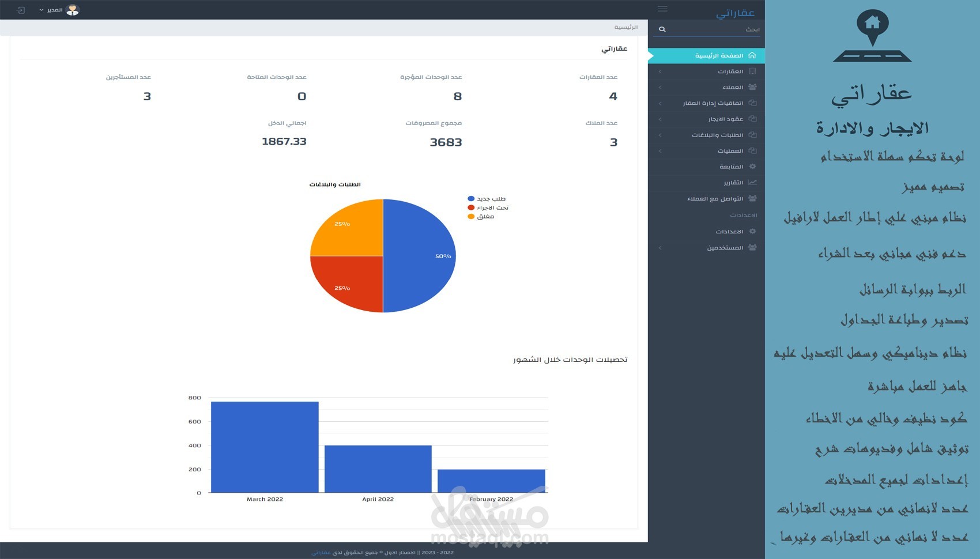
Task: Click the gear icon beside المتابعة
Action: (752, 167)
